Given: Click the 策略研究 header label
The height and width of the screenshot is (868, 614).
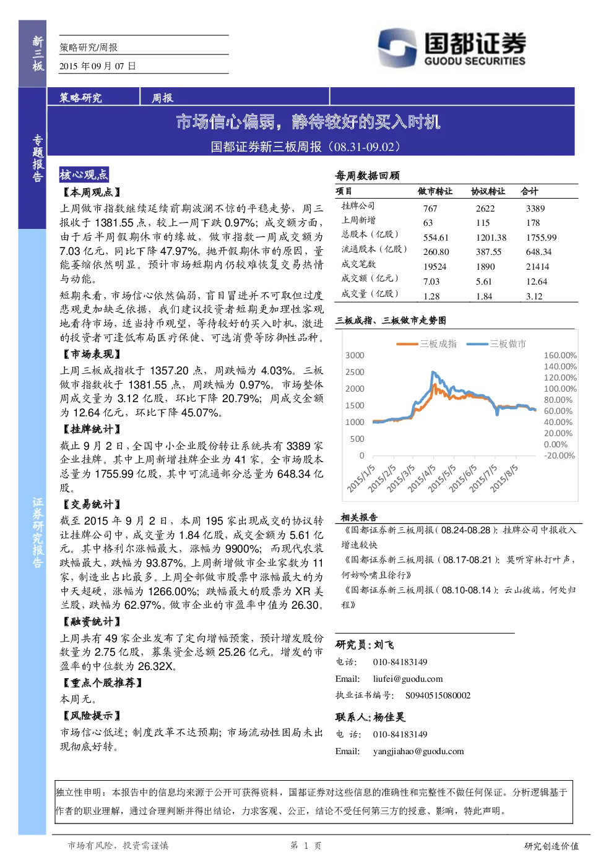Looking at the screenshot, I should pos(80,97).
